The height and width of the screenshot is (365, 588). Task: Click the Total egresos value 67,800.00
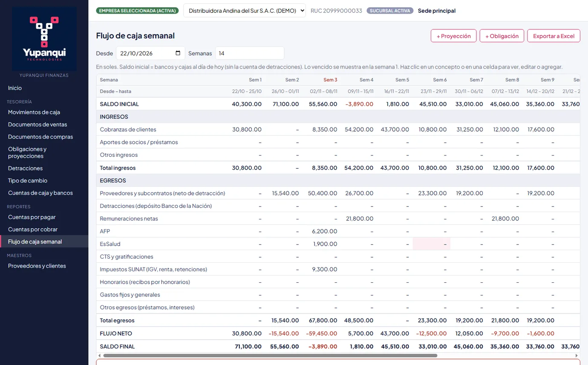pyautogui.click(x=323, y=320)
